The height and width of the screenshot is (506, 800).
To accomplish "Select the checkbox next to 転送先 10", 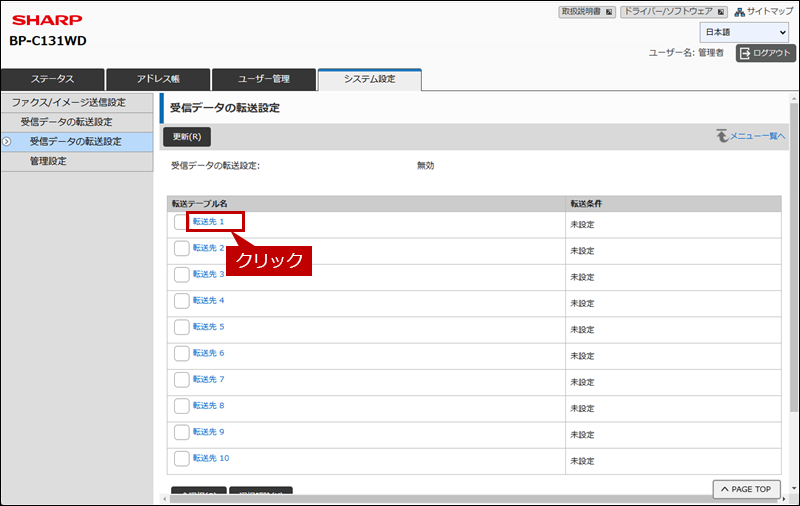I will [181, 458].
